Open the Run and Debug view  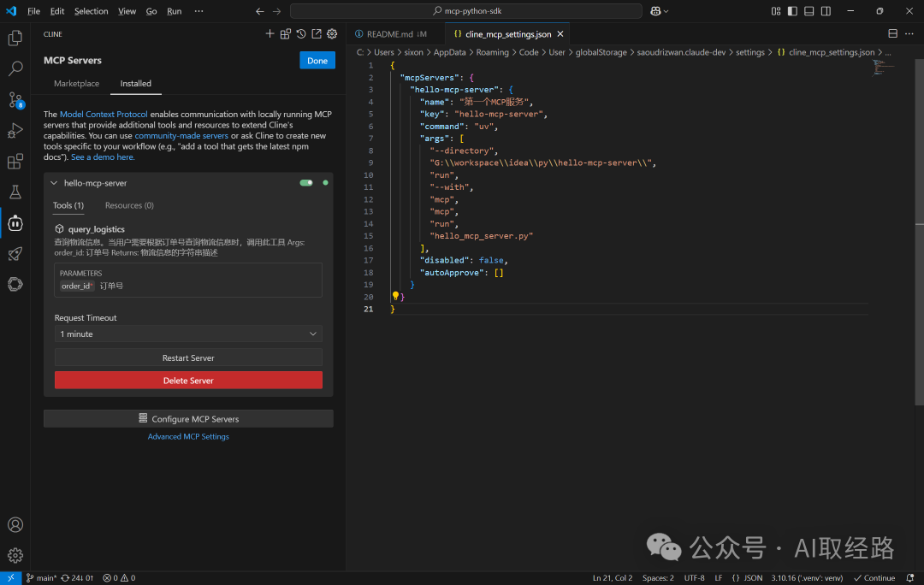point(15,131)
